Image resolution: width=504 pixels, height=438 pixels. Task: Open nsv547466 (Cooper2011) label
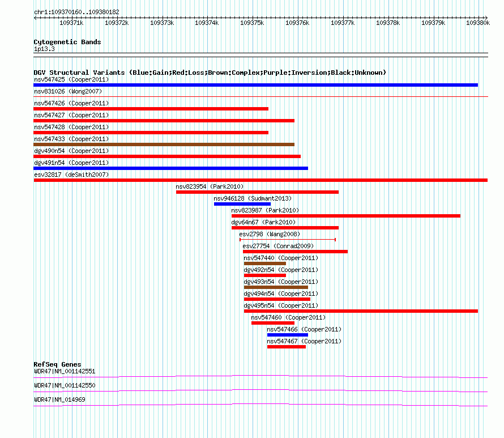click(304, 329)
